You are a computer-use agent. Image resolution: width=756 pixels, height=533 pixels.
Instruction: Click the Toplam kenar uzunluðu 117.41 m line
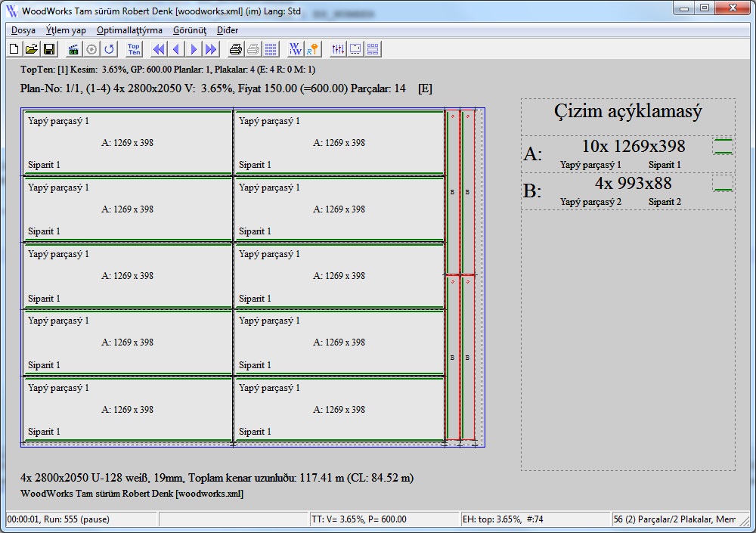[217, 478]
